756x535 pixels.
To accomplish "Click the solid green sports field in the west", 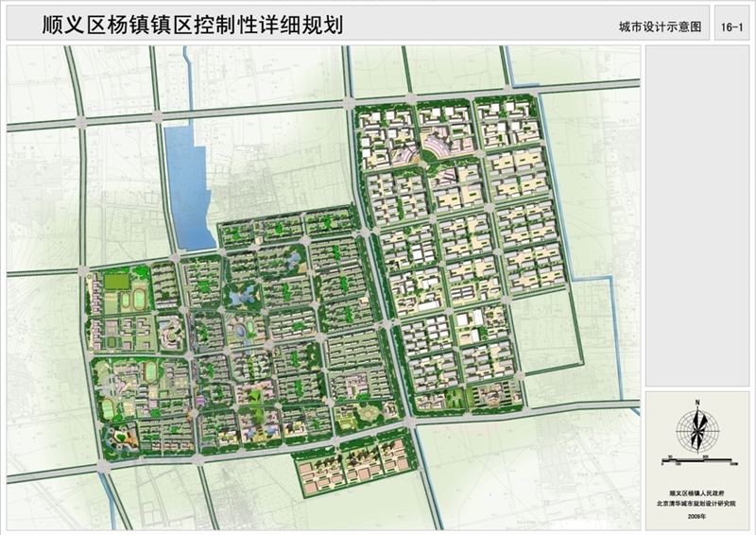I will (116, 281).
